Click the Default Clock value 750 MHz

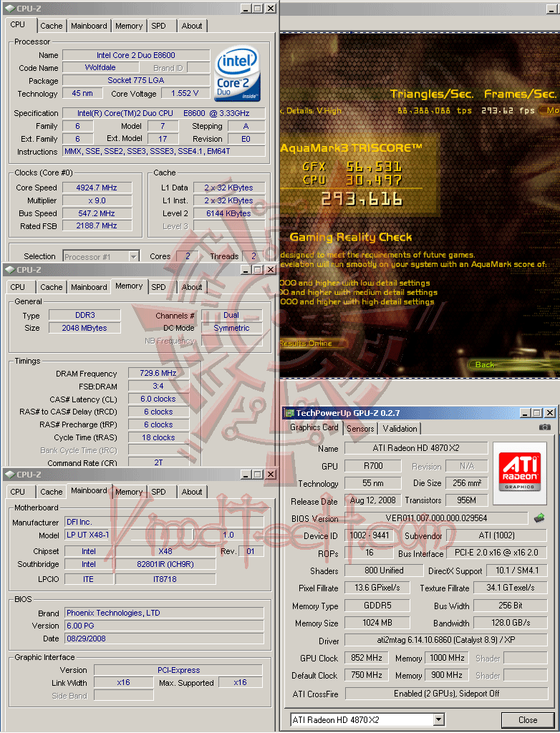coord(367,675)
